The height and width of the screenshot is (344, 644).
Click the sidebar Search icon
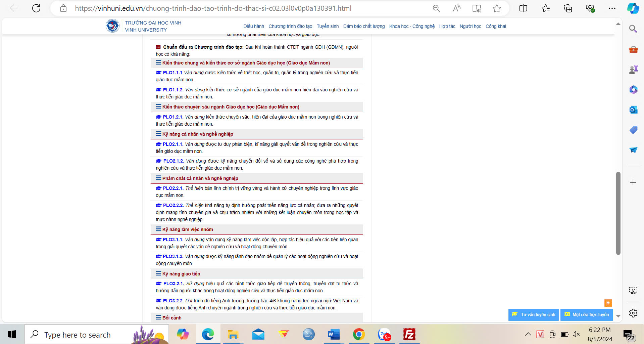[633, 29]
